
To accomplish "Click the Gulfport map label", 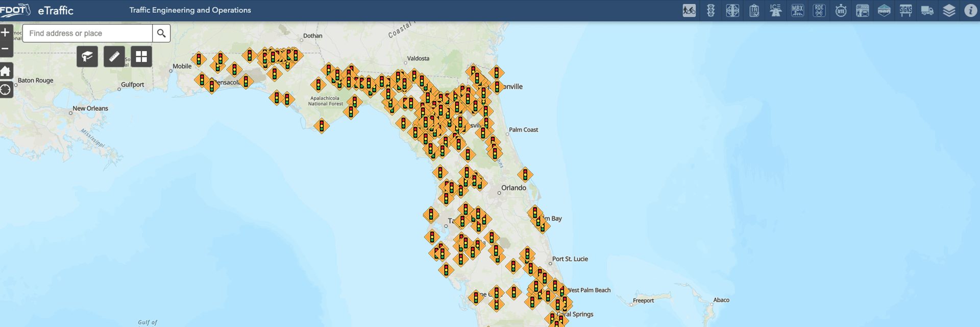I will [133, 84].
